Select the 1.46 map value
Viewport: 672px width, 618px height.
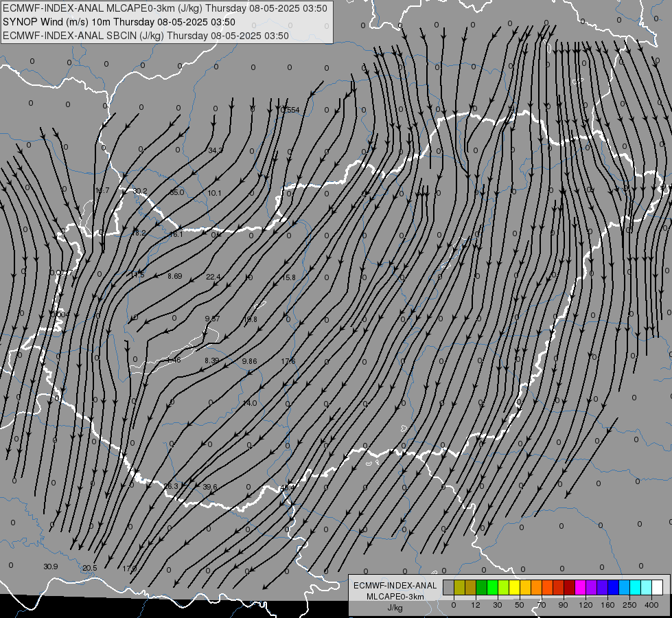tap(174, 360)
